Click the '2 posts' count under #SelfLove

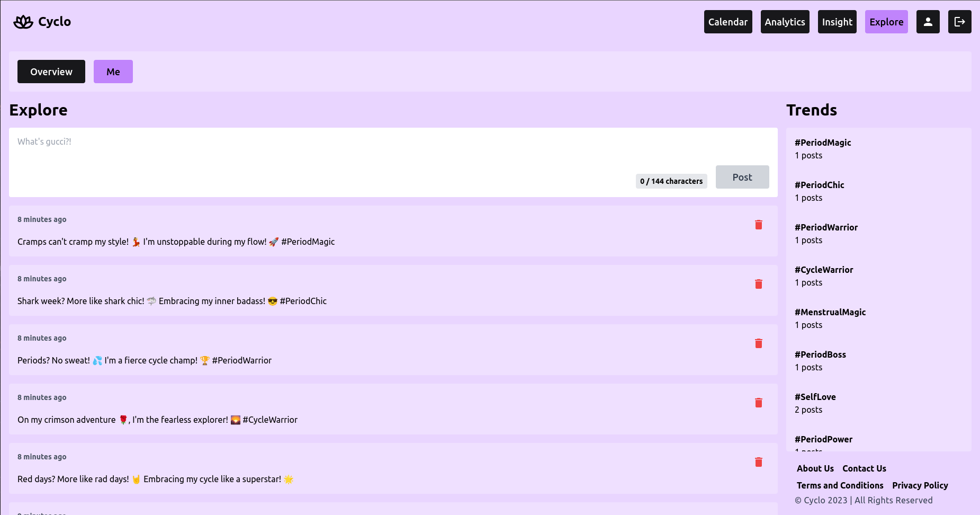pos(808,410)
